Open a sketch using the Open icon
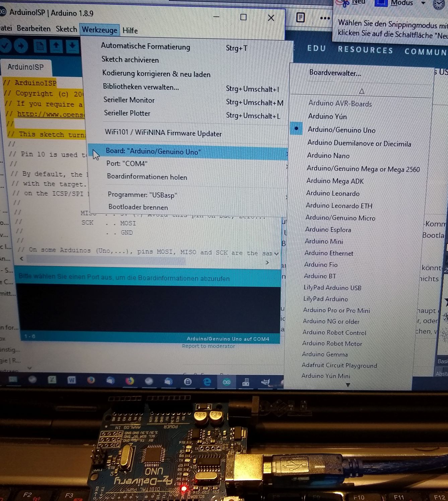This screenshot has width=448, height=501. [57, 46]
